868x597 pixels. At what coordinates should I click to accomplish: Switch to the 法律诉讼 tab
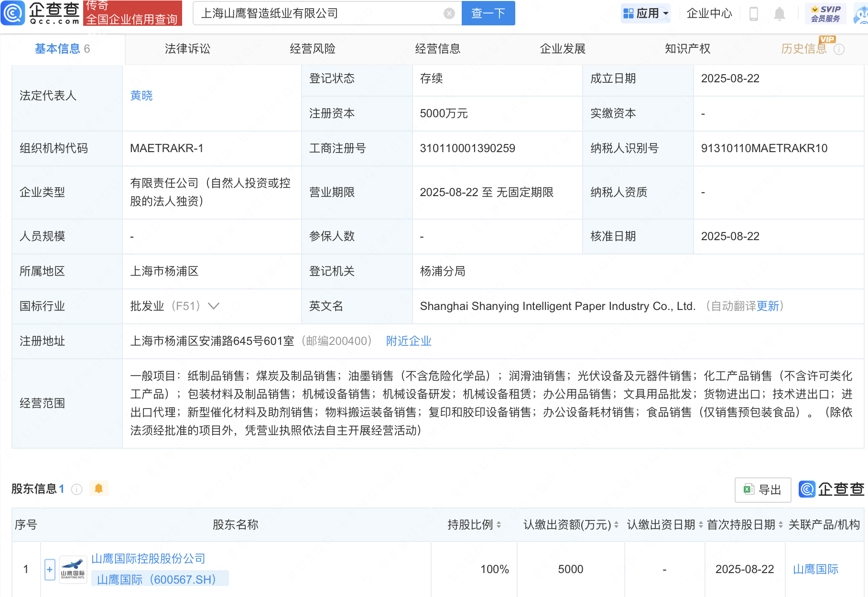187,49
